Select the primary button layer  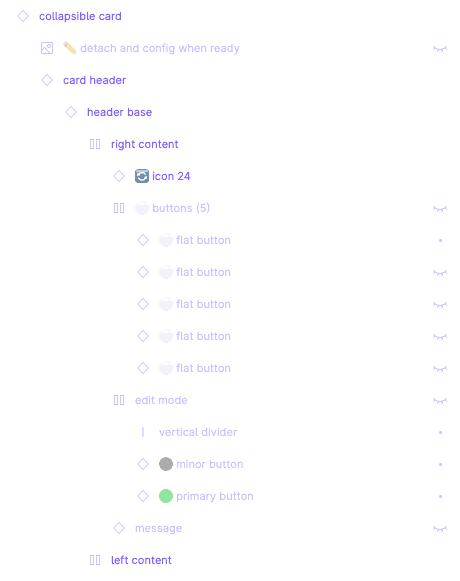pos(215,496)
